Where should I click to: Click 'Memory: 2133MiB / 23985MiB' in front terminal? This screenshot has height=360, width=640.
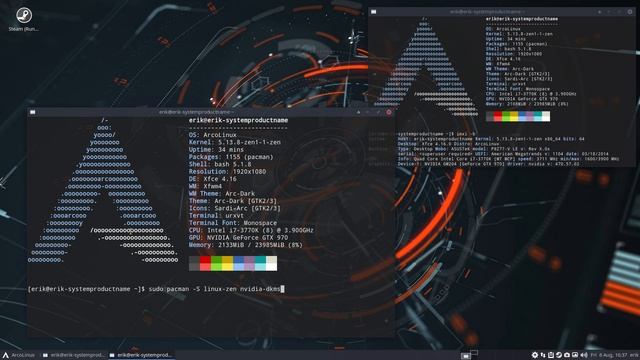tap(246, 245)
